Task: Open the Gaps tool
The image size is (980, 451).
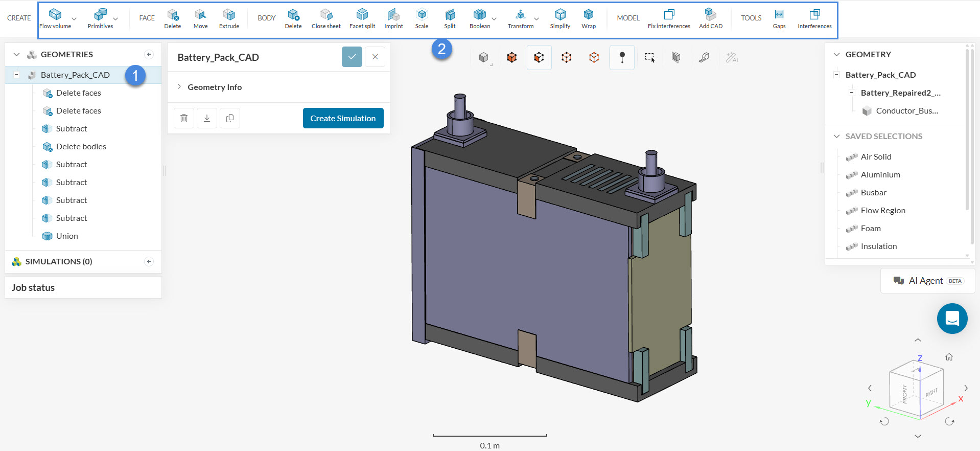Action: 779,19
